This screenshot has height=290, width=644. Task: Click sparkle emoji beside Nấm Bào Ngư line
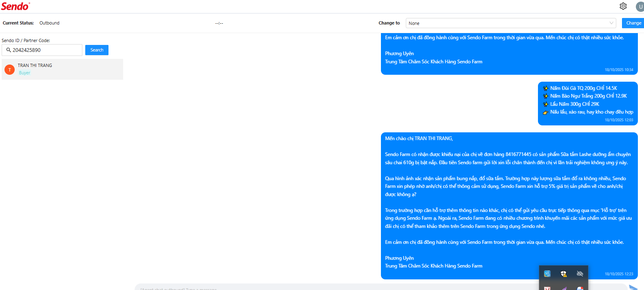click(x=545, y=96)
